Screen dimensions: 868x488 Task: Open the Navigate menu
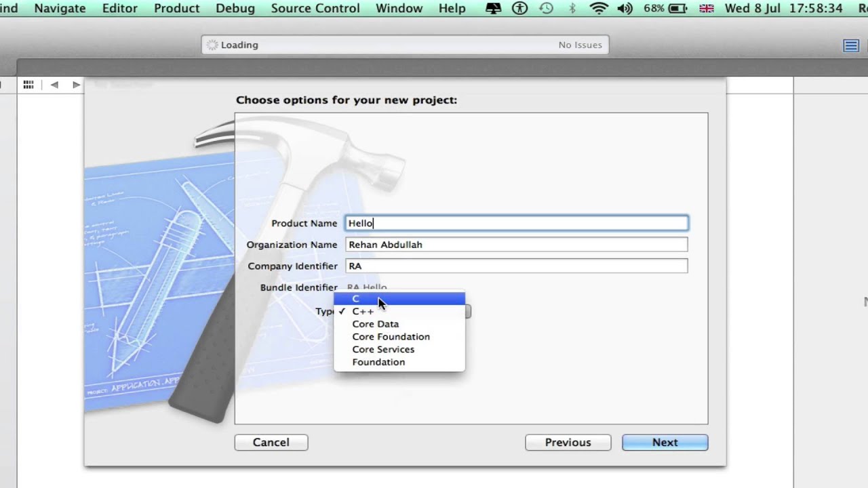(60, 8)
